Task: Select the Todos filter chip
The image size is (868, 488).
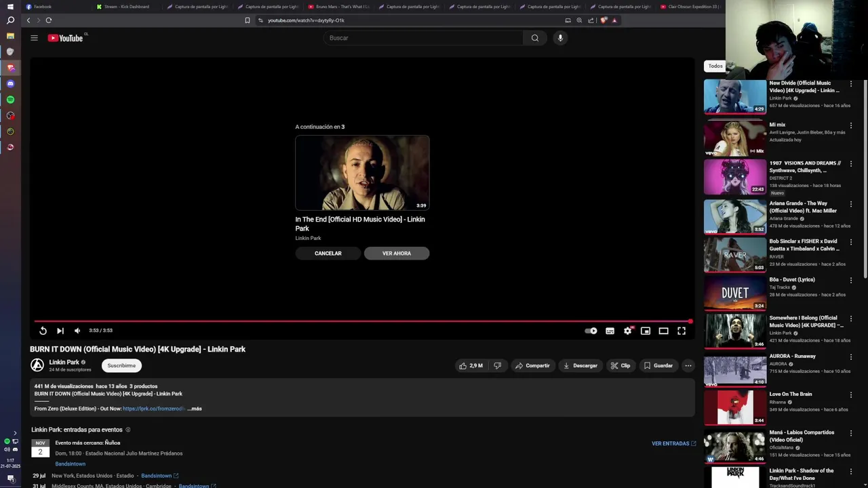Action: click(715, 66)
